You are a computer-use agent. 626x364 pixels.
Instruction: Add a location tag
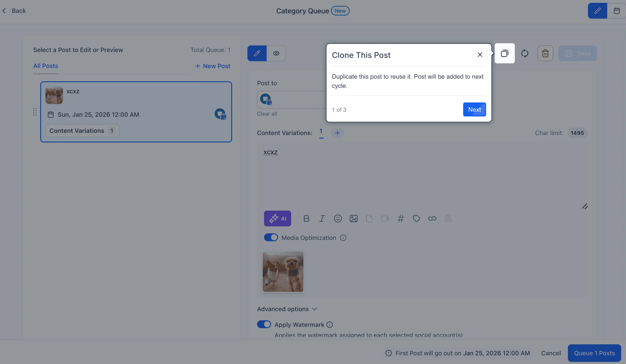[448, 218]
